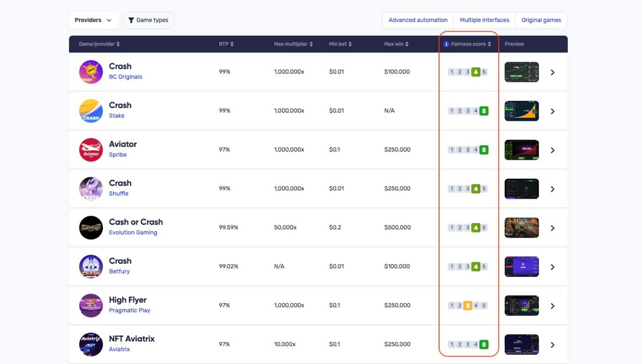Expand the Aviator row chevron arrow
The width and height of the screenshot is (641, 364).
553,150
